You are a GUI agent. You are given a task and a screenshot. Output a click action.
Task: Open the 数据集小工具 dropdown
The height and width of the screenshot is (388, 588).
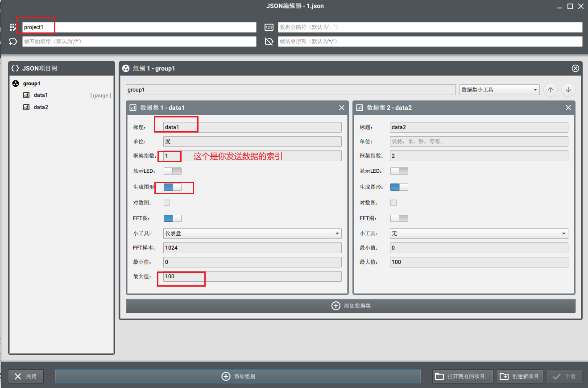tap(499, 90)
